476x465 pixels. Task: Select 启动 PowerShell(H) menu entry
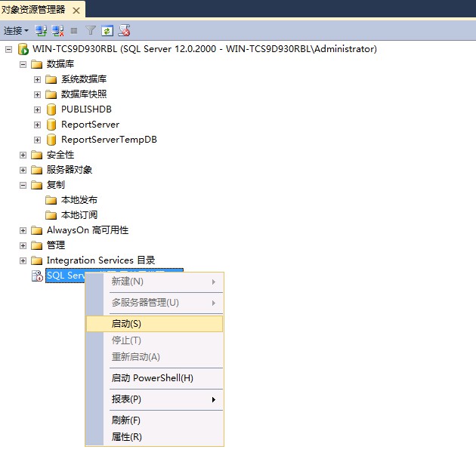152,378
